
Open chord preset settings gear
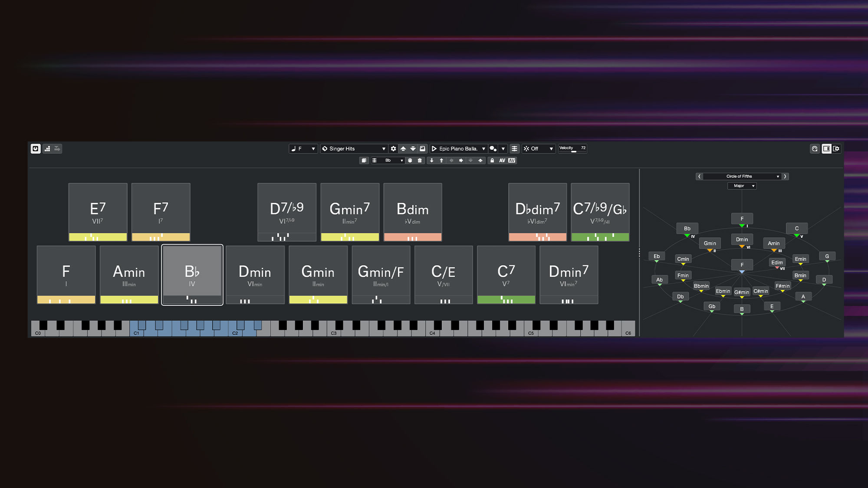[393, 149]
